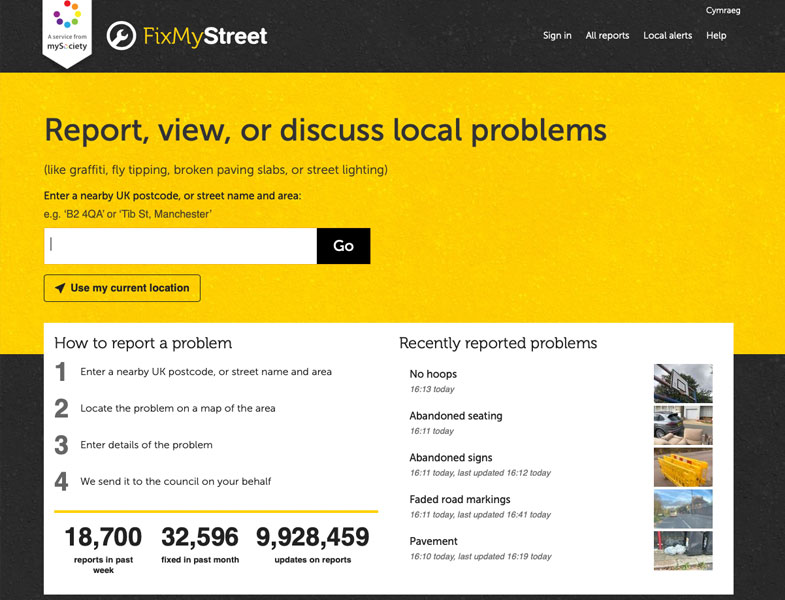
Task: Click the location arrow icon
Action: coord(59,288)
